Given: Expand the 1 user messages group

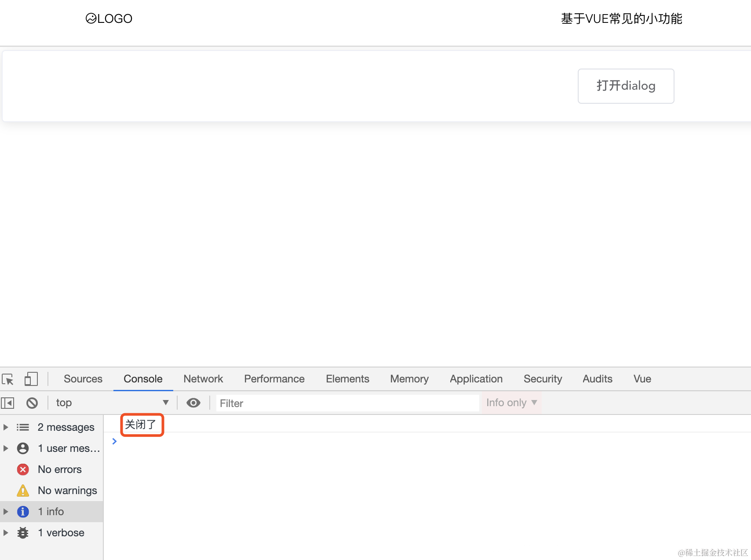Looking at the screenshot, I should tap(6, 448).
